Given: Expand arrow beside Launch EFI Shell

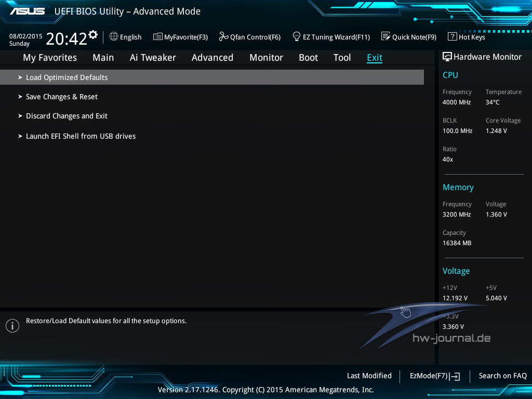Looking at the screenshot, I should tap(20, 136).
